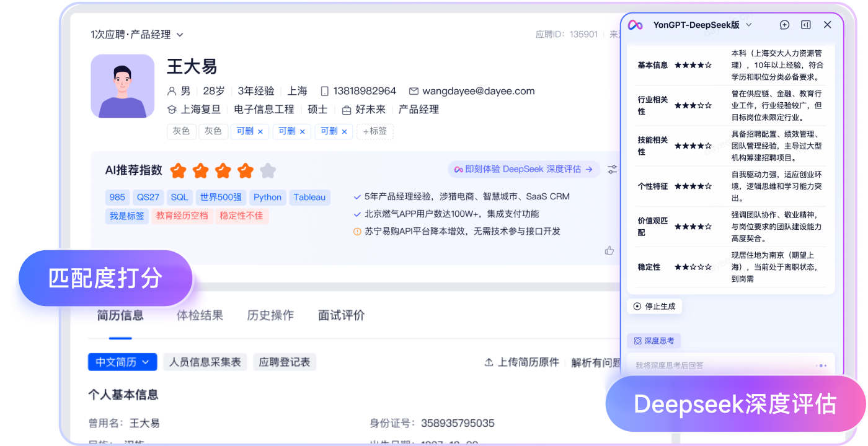Click the thumbs-up icon on AI recommendation card
868x446 pixels.
[609, 250]
